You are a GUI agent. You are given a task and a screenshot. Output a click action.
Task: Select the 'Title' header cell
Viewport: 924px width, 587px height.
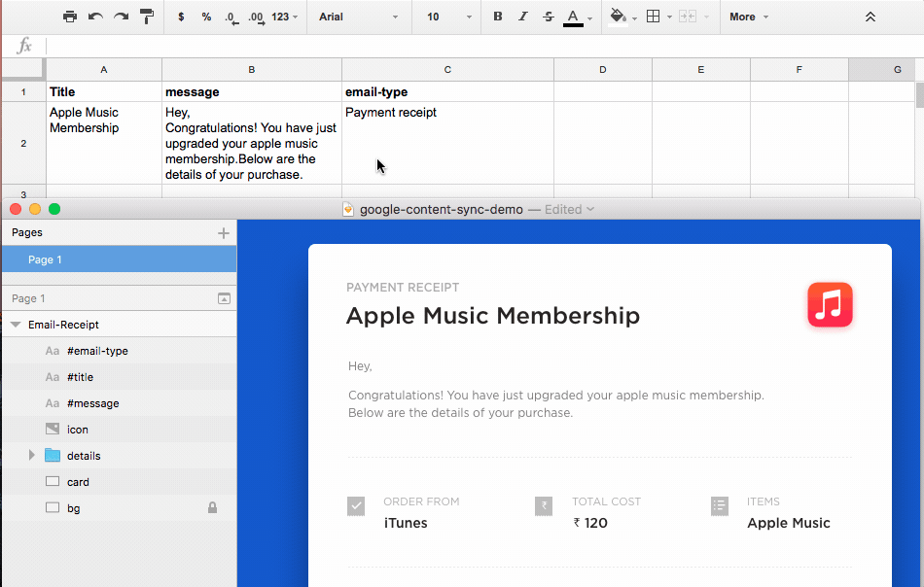click(x=104, y=92)
